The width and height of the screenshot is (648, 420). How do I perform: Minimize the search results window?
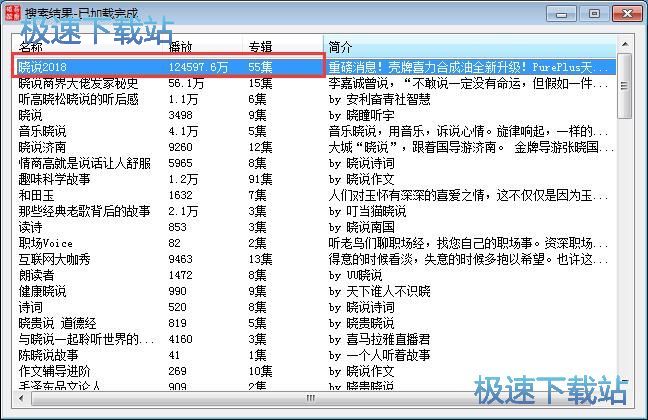(561, 14)
